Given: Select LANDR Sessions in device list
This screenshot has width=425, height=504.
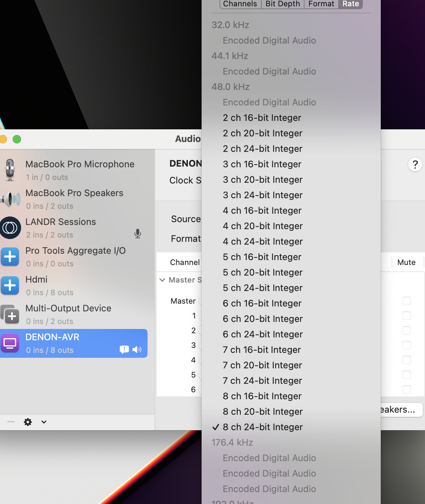Looking at the screenshot, I should (x=74, y=228).
